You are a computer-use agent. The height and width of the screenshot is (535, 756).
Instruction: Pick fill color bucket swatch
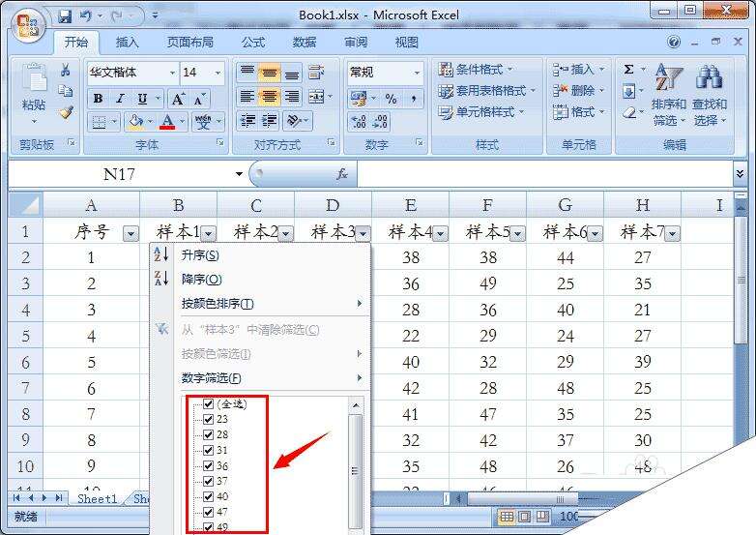(x=136, y=122)
